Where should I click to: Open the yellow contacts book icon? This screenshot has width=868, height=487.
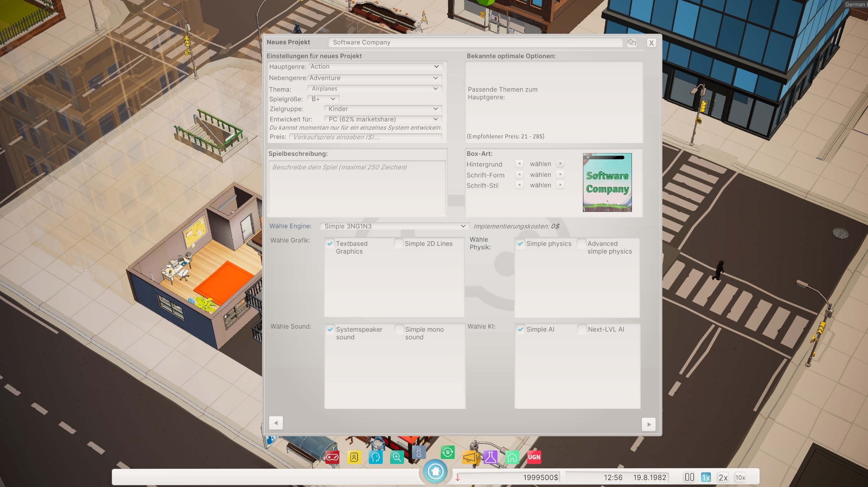click(354, 457)
